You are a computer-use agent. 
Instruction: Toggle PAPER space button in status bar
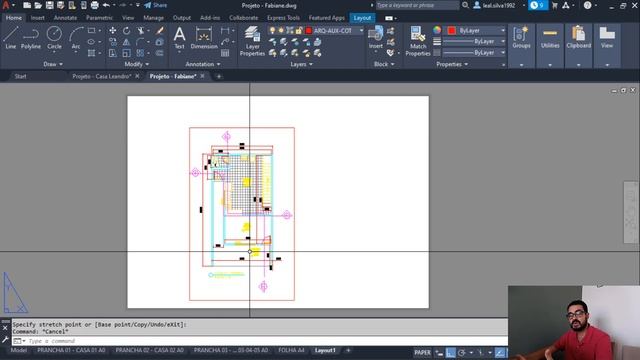click(422, 353)
